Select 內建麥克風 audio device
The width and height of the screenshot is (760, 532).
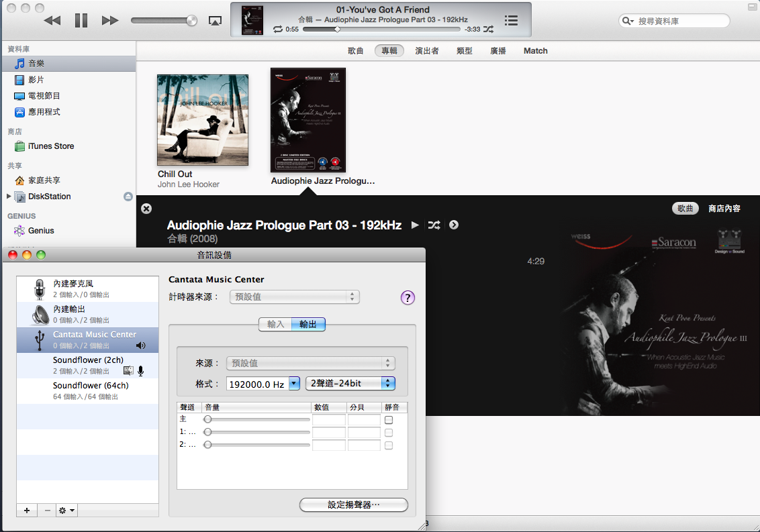pyautogui.click(x=88, y=289)
